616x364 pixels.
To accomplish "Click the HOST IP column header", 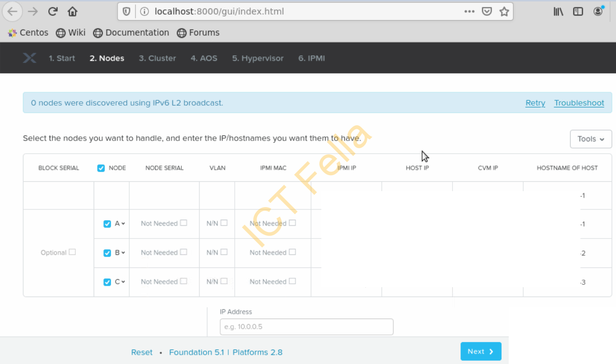I will (x=417, y=168).
